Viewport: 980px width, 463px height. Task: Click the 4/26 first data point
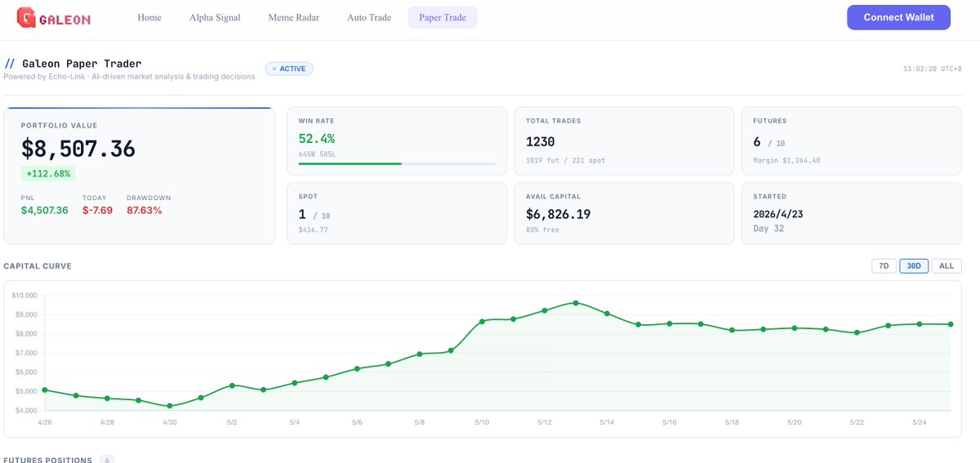(x=44, y=390)
